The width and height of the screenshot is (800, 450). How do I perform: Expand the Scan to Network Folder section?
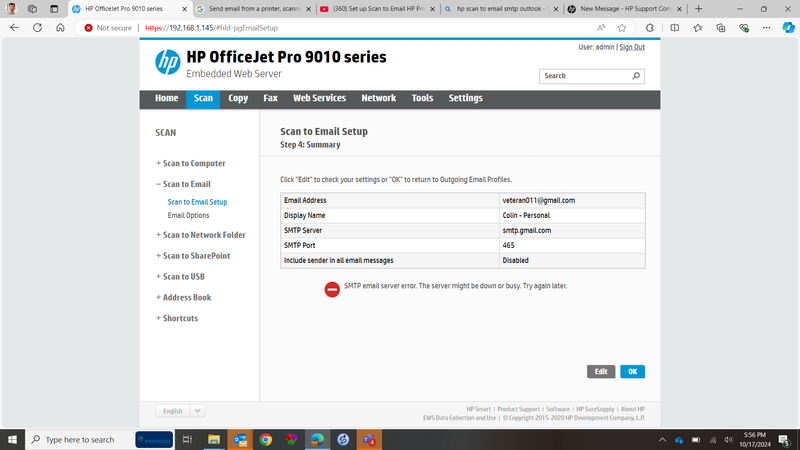click(x=201, y=235)
